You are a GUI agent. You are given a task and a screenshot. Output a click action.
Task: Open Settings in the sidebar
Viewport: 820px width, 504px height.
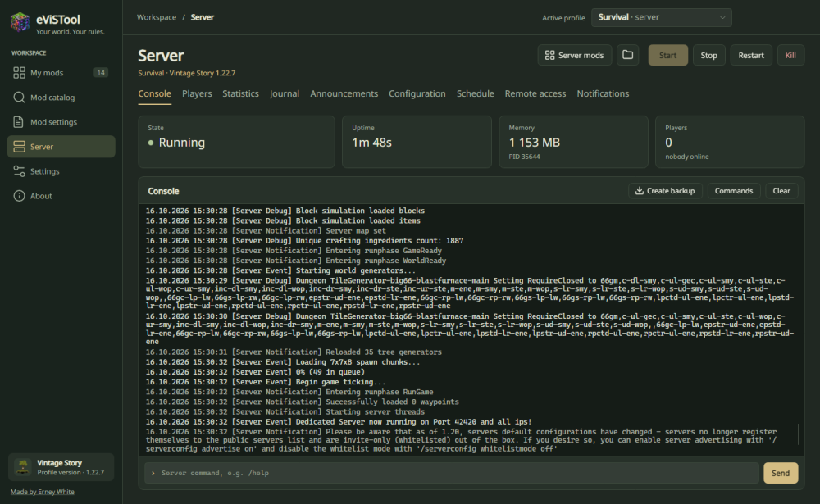[61, 171]
